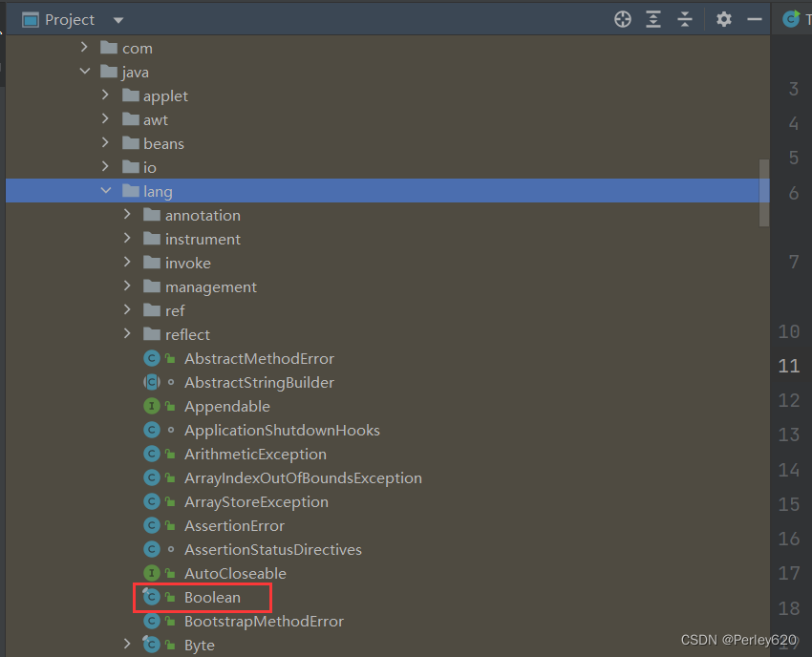This screenshot has height=657, width=812.
Task: Select the management package label
Action: pyautogui.click(x=211, y=286)
